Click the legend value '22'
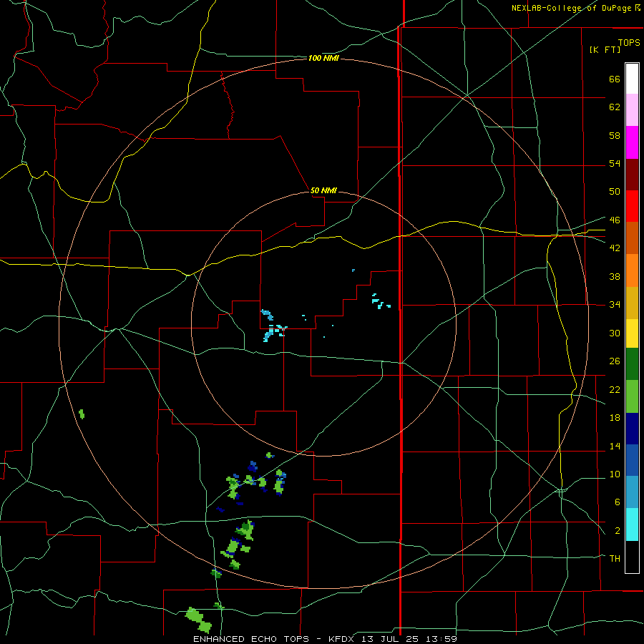This screenshot has height=644, width=644. 615,389
